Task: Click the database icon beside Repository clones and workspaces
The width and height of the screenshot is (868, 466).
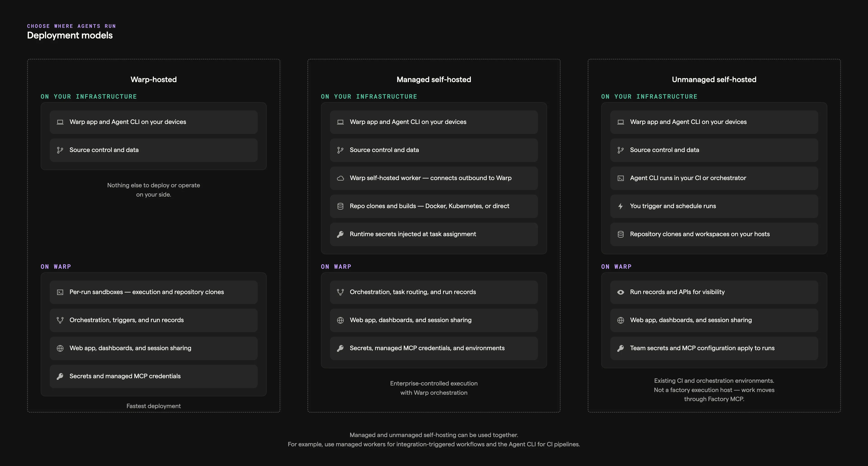Action: pos(621,234)
